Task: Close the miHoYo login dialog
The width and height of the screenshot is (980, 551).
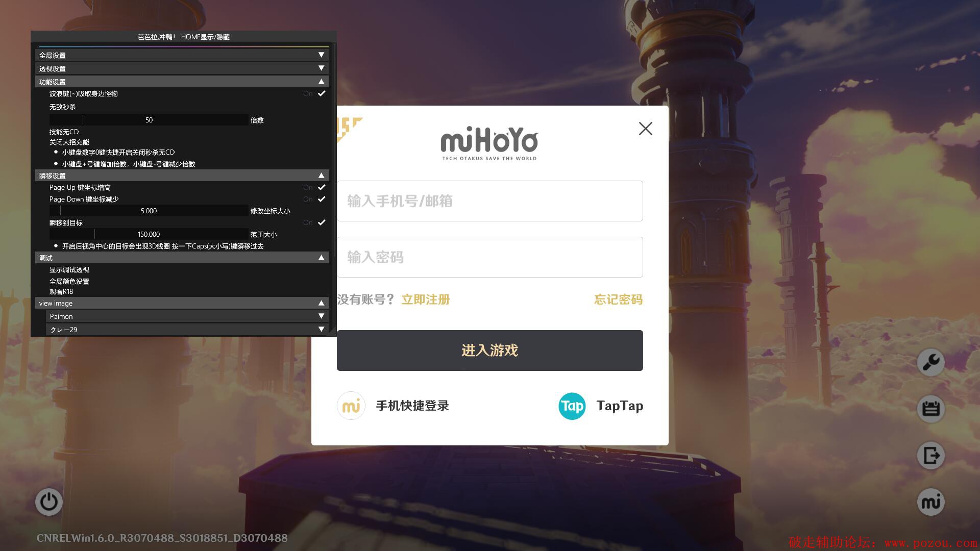Action: coord(645,129)
